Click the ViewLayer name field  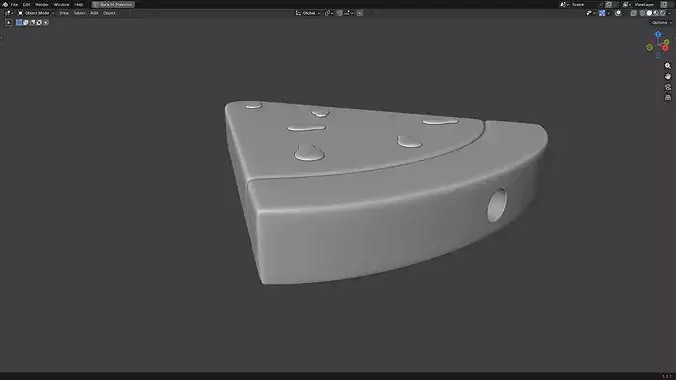(645, 4)
